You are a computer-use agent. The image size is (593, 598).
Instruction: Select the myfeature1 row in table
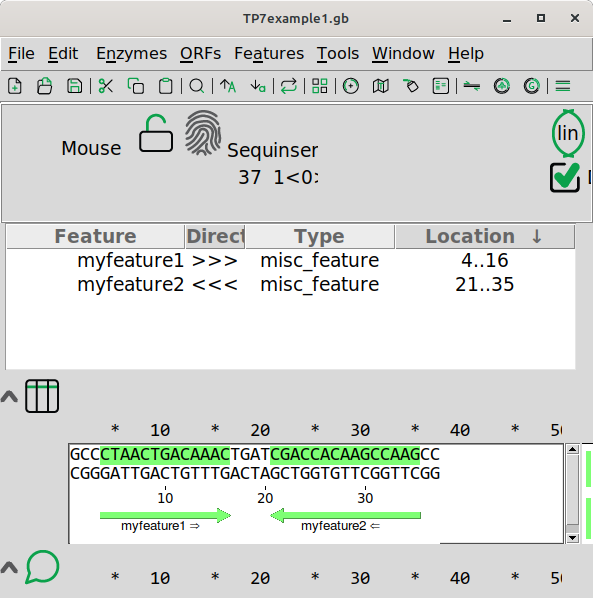(x=291, y=260)
